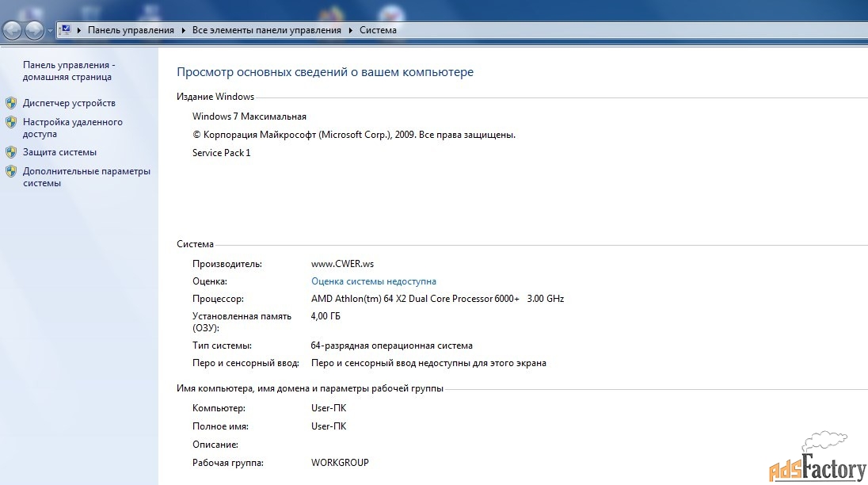The image size is (868, 485).
Task: Click the Service Pack 1 text
Action: (222, 153)
